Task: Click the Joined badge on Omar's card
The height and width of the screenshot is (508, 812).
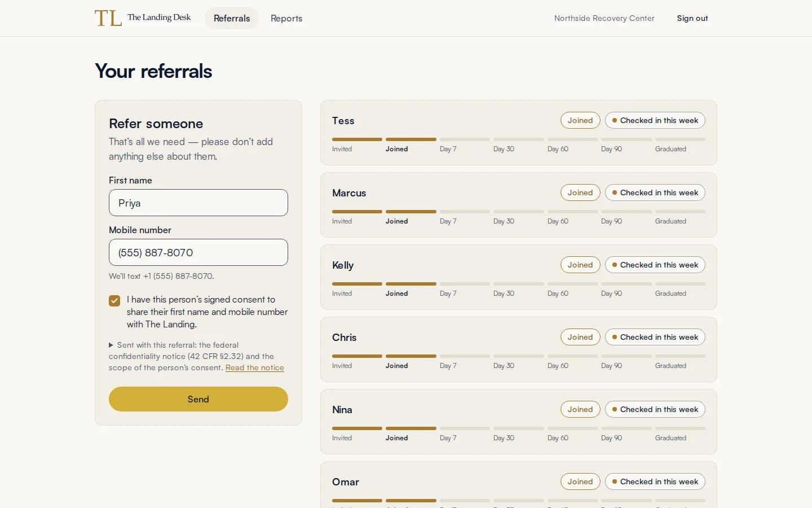Action: point(580,481)
